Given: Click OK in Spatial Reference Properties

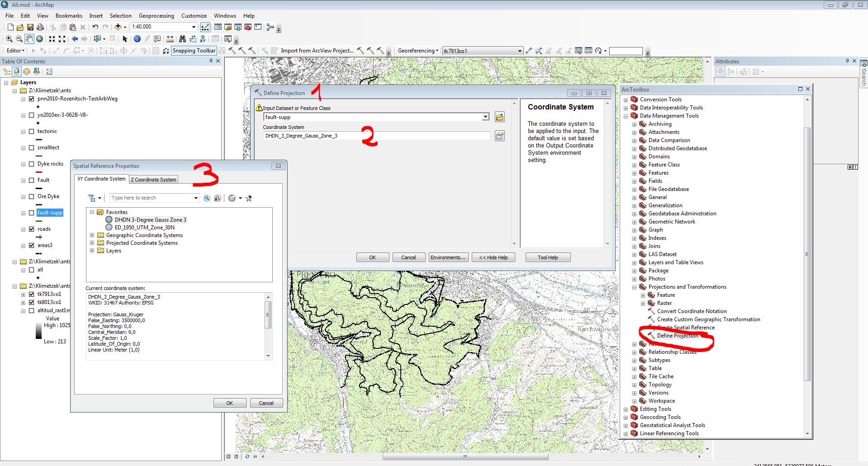Looking at the screenshot, I should point(230,403).
